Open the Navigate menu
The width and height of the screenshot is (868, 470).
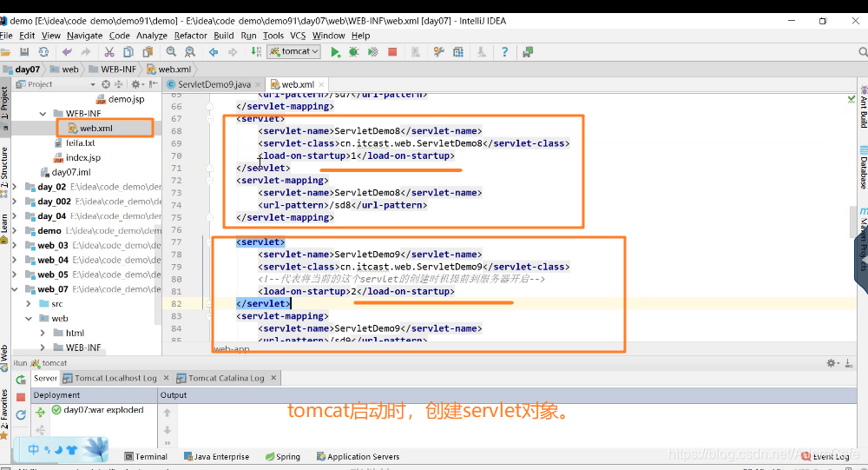[85, 36]
